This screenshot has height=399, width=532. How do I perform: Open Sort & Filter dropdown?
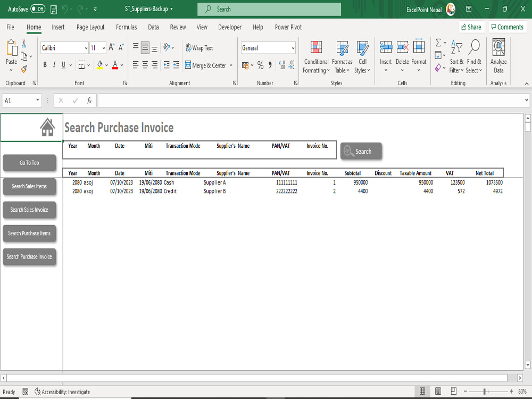456,56
